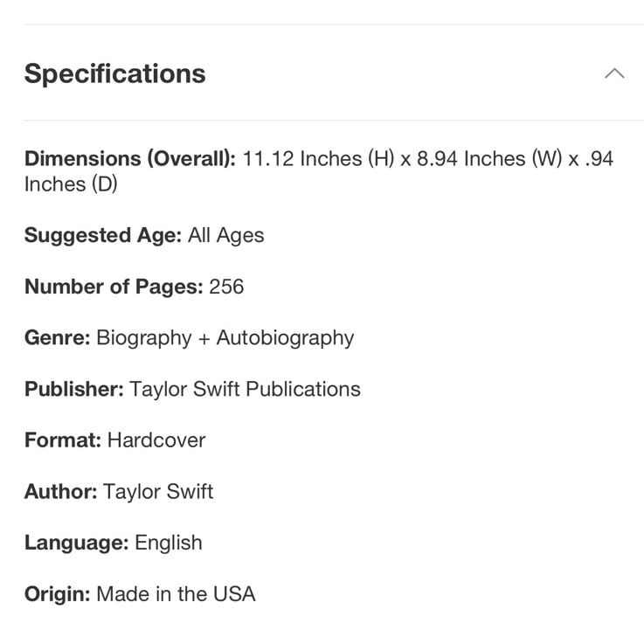
Task: Select the Format label
Action: click(63, 440)
